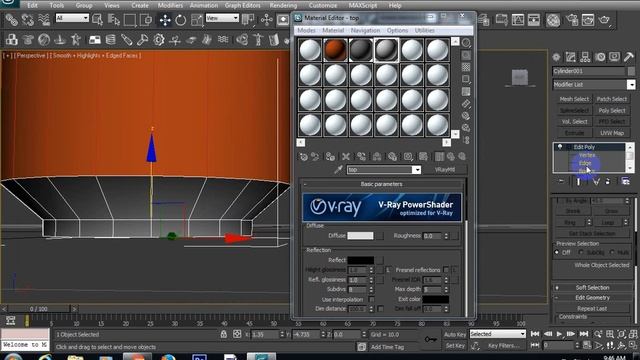Viewport: 640px width, 360px height.
Task: Click Pin Stack icon below modifier stack
Action: (x=562, y=181)
